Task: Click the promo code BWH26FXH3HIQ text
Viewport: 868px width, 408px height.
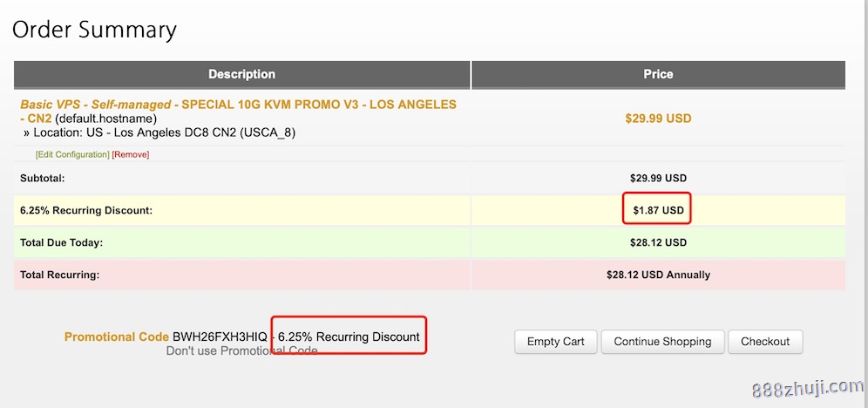Action: tap(220, 337)
